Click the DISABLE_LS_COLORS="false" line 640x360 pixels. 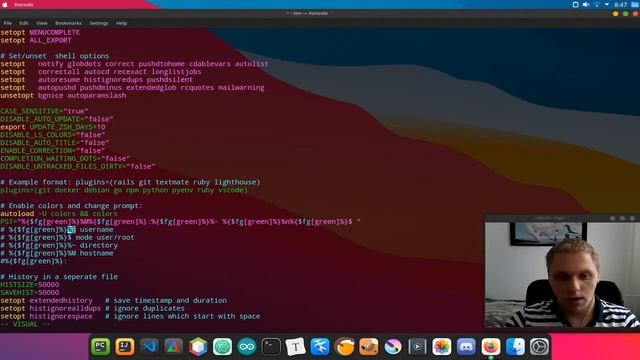(53, 135)
